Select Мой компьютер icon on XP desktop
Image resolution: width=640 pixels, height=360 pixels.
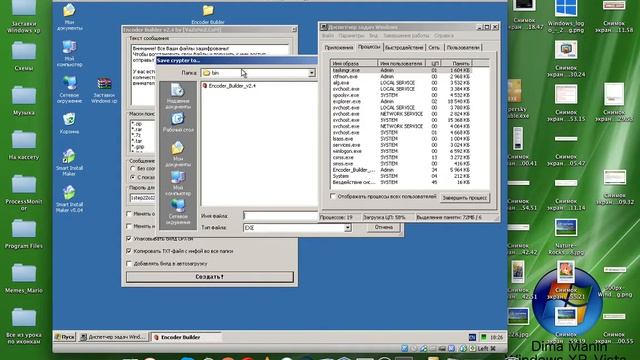pyautogui.click(x=69, y=53)
